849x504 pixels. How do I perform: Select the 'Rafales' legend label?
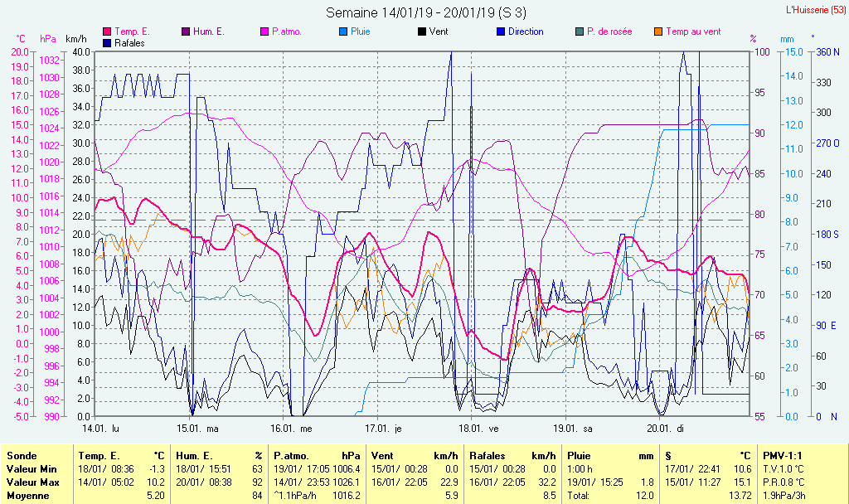(x=130, y=43)
